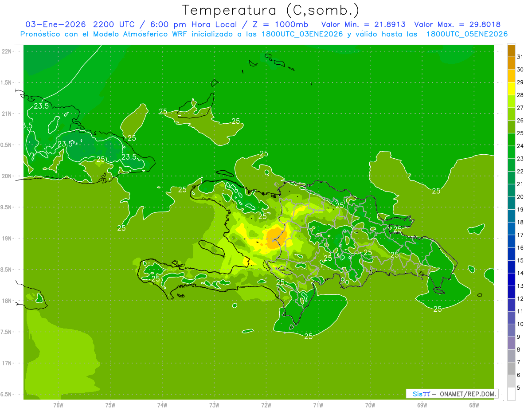Click the 73W longitude label
The height and width of the screenshot is (411, 532).
[x=214, y=405]
